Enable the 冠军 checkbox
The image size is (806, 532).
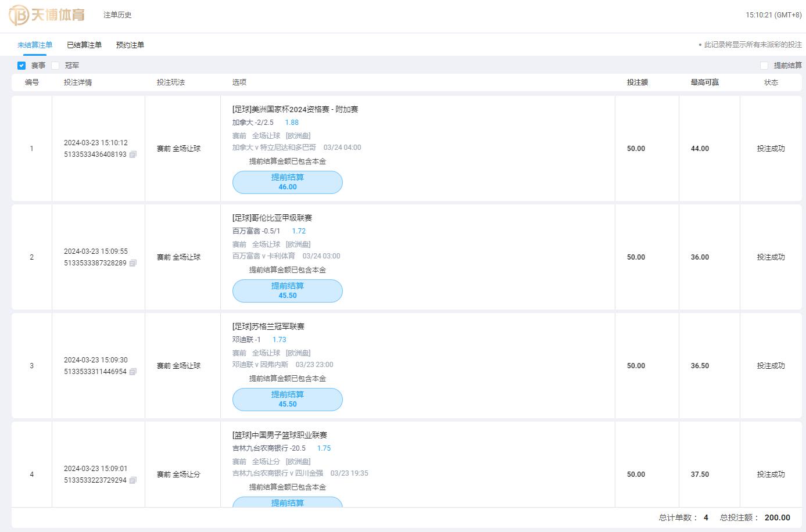(x=55, y=66)
